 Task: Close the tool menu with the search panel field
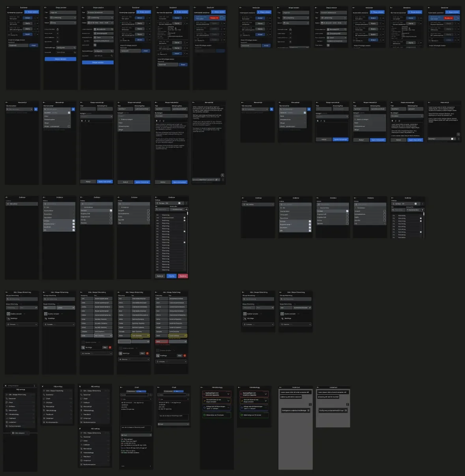point(6,386)
